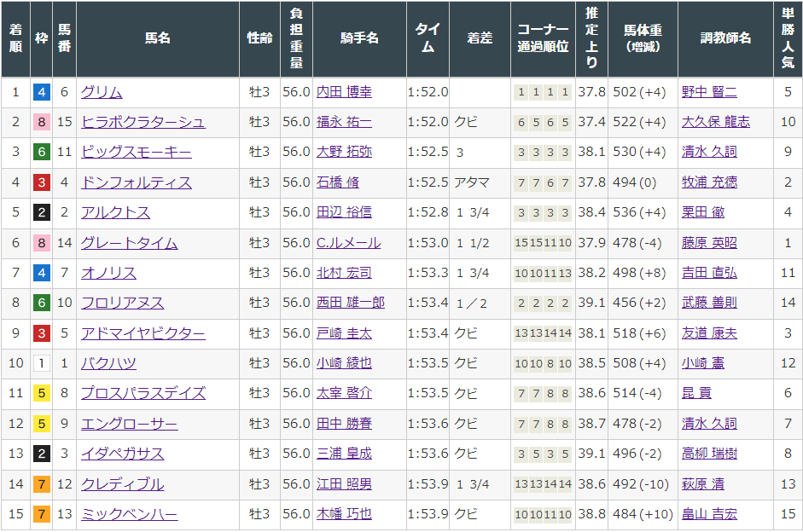This screenshot has width=803, height=532.
Task: Open jockey link 太宰 啓介
Action: tap(344, 393)
